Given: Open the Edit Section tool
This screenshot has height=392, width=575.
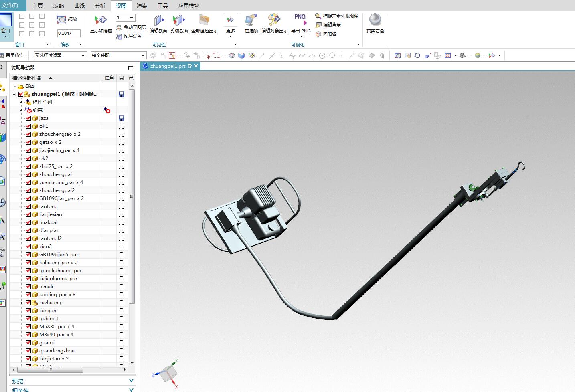Looking at the screenshot, I should pos(158,20).
